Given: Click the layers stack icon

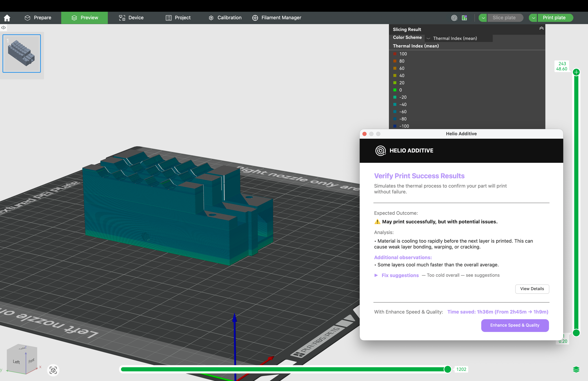Looking at the screenshot, I should point(576,369).
